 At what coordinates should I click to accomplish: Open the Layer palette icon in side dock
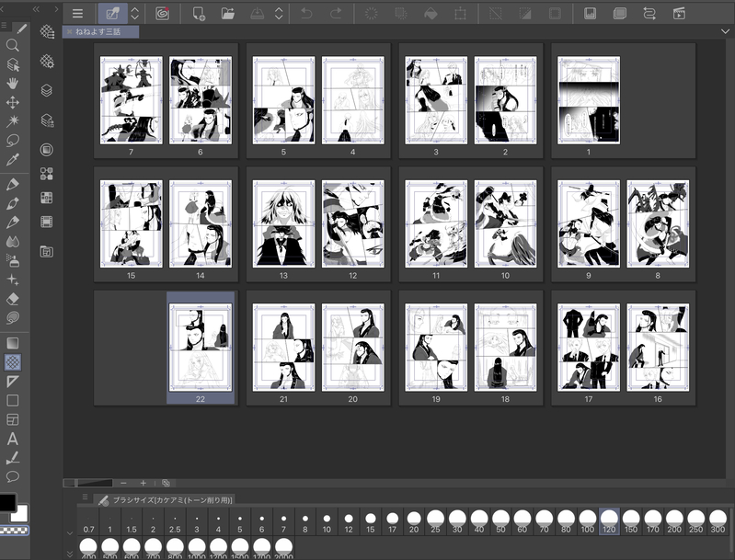click(46, 90)
